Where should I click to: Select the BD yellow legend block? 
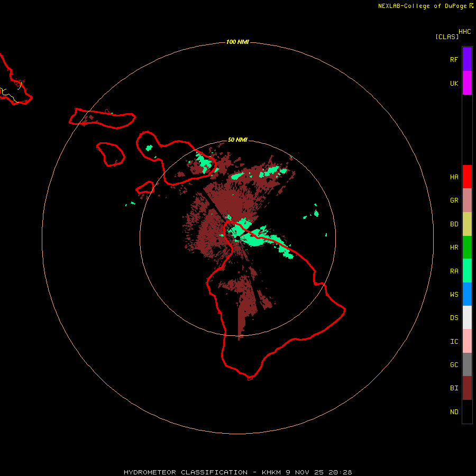pos(467,224)
